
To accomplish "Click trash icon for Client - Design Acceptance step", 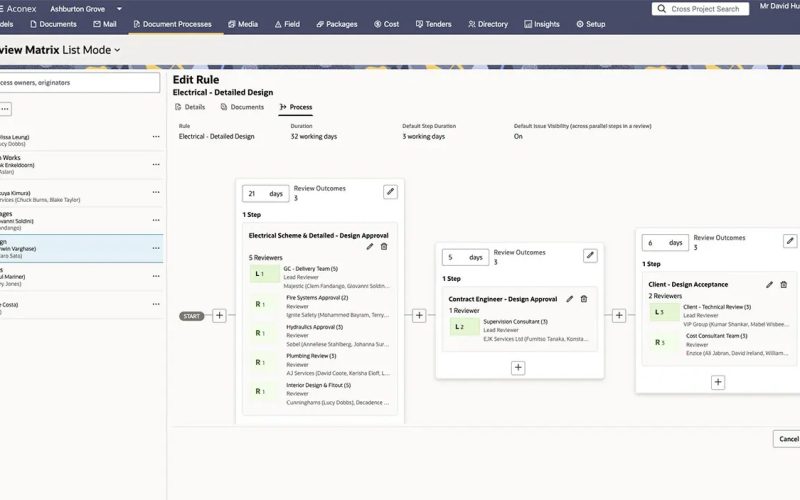I will pos(784,285).
